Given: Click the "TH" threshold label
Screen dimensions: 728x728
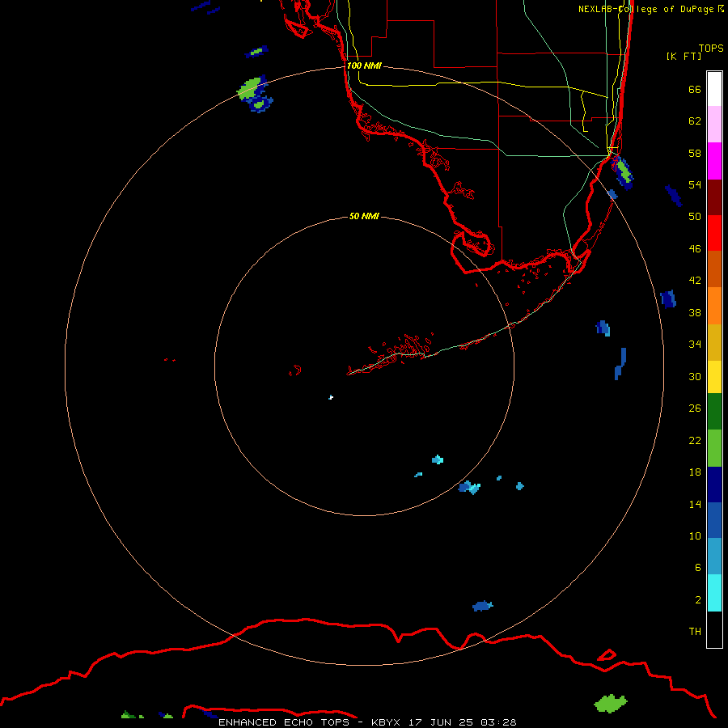Looking at the screenshot, I should [695, 631].
